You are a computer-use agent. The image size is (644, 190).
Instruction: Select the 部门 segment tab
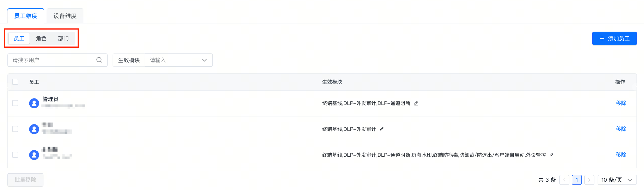[63, 38]
